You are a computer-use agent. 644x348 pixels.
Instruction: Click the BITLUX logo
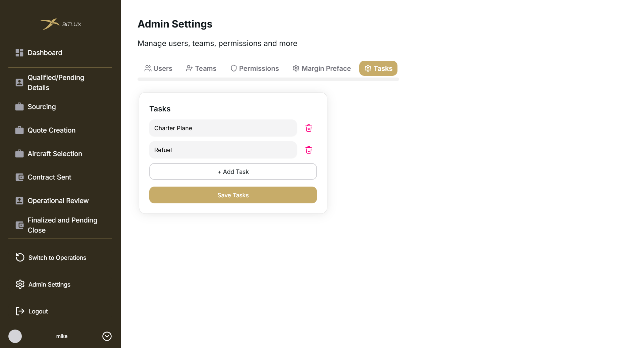coord(61,24)
